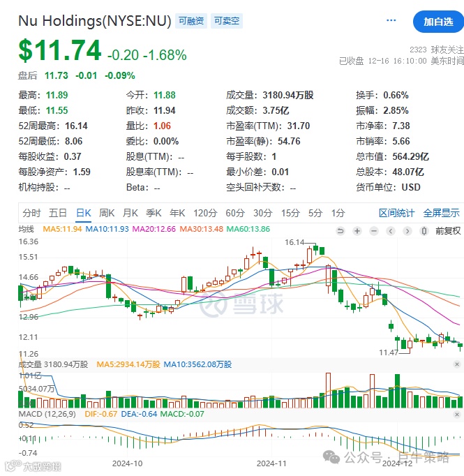Click the MACD (12,26,9) indicator label

click(x=47, y=414)
